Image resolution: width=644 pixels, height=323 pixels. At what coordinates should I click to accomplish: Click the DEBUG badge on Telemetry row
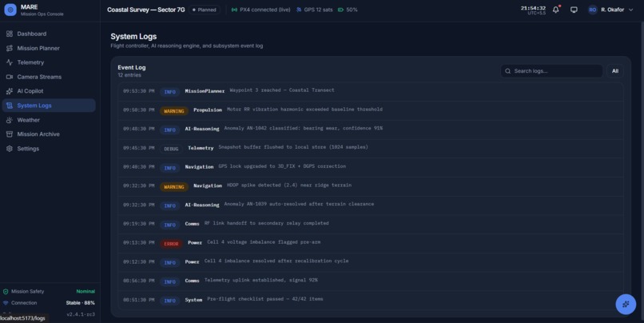[171, 149]
